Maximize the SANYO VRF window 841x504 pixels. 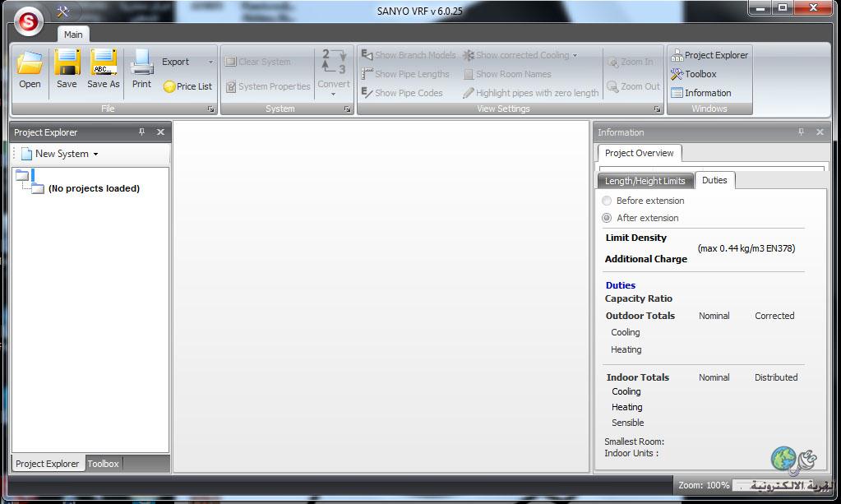[x=783, y=8]
